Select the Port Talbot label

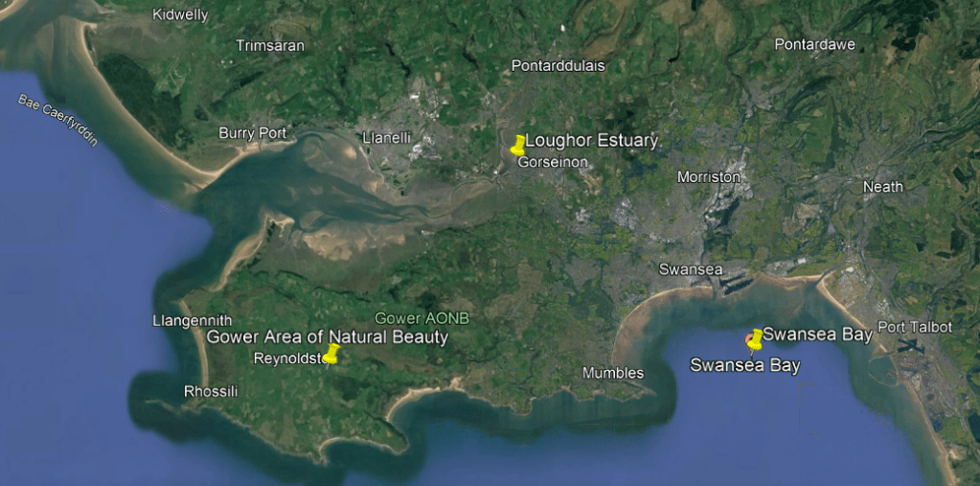pos(914,327)
